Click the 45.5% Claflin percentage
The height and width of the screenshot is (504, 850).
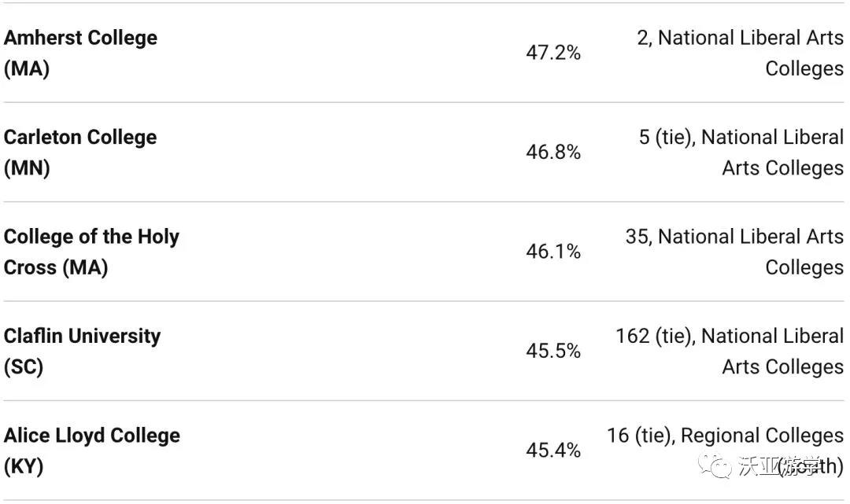553,351
